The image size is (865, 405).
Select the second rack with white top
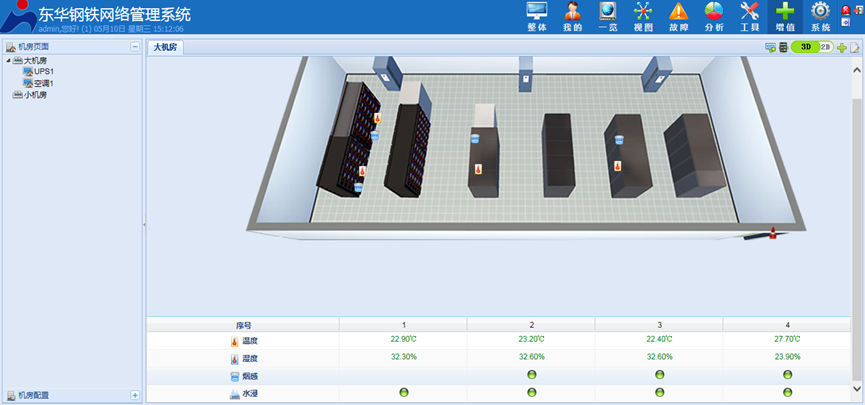pos(408,139)
